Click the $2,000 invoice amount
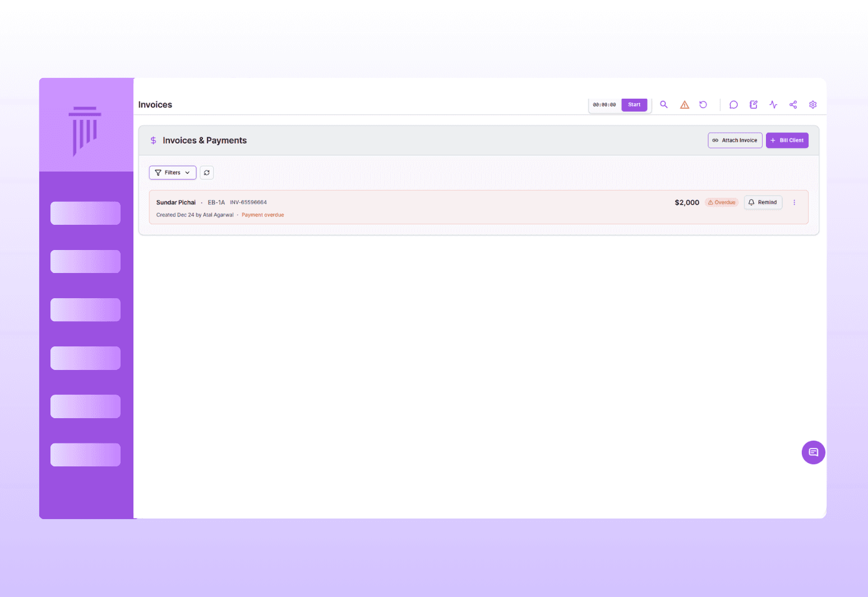Screen dimensions: 868x597 [x=687, y=202]
